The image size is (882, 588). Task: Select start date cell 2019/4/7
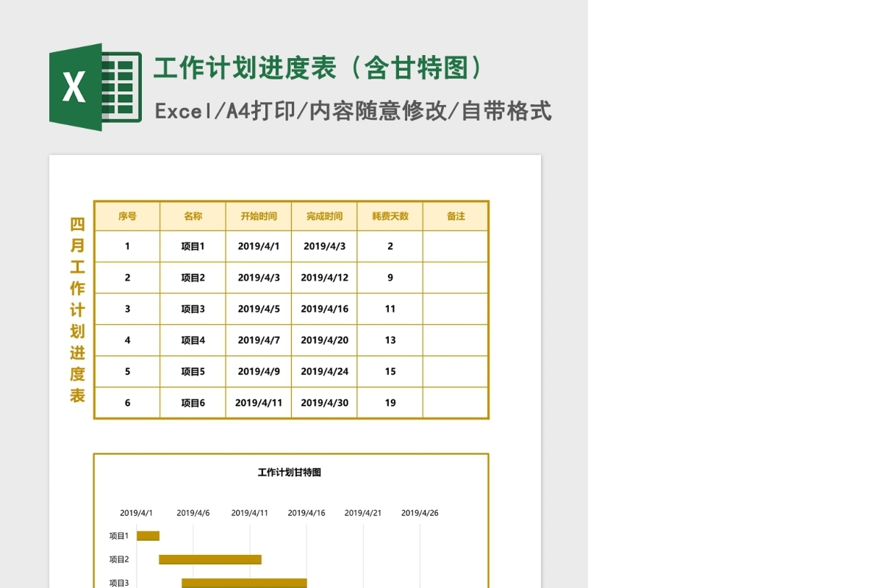pos(259,340)
